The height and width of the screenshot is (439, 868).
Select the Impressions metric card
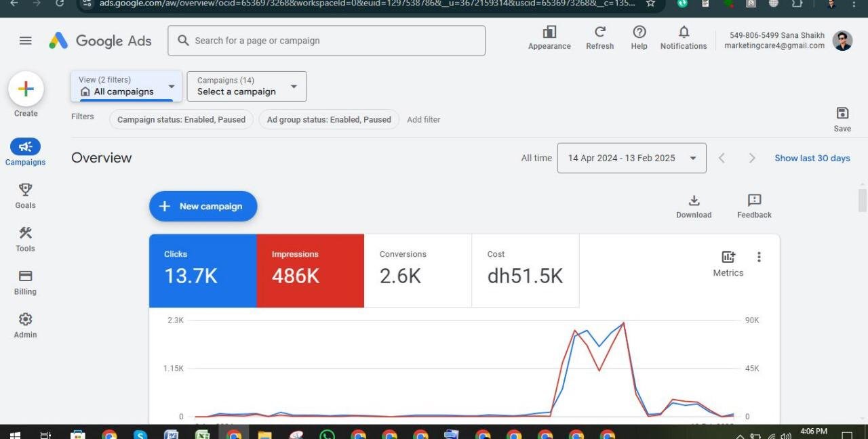point(311,271)
